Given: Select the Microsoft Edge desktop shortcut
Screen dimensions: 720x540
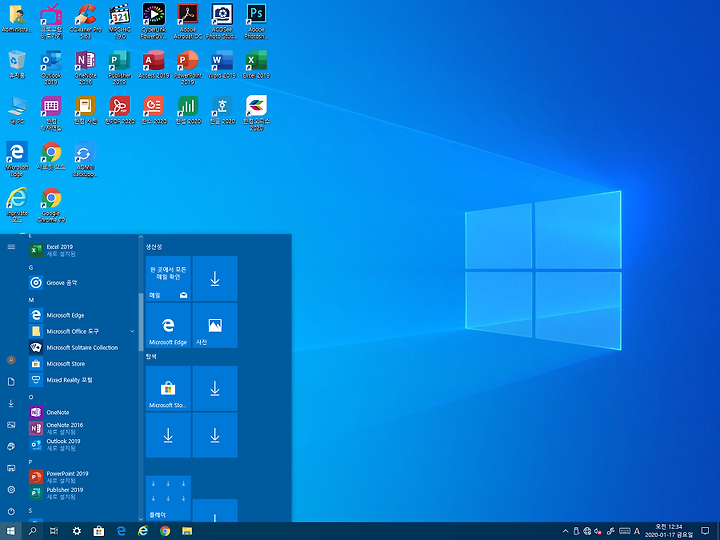Looking at the screenshot, I should (x=17, y=159).
